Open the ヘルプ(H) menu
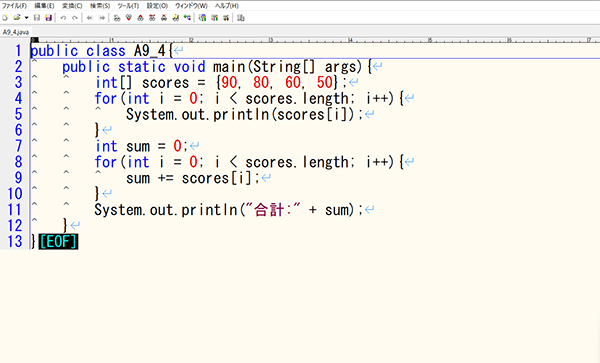 tap(227, 6)
